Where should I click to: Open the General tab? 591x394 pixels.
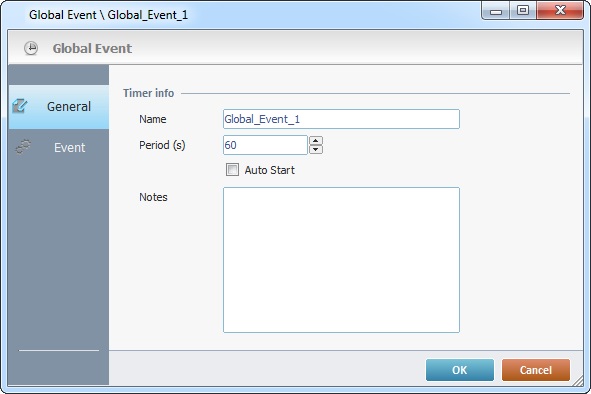click(x=59, y=107)
